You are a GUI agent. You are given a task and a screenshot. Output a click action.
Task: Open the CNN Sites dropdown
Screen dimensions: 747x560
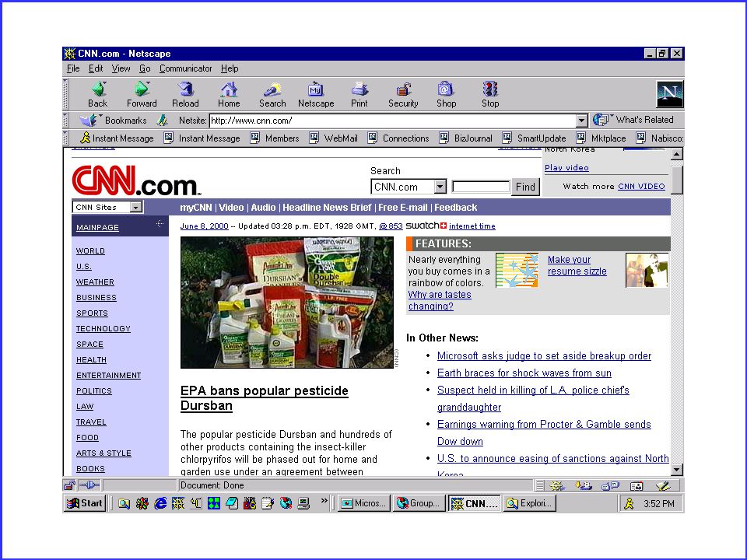135,207
